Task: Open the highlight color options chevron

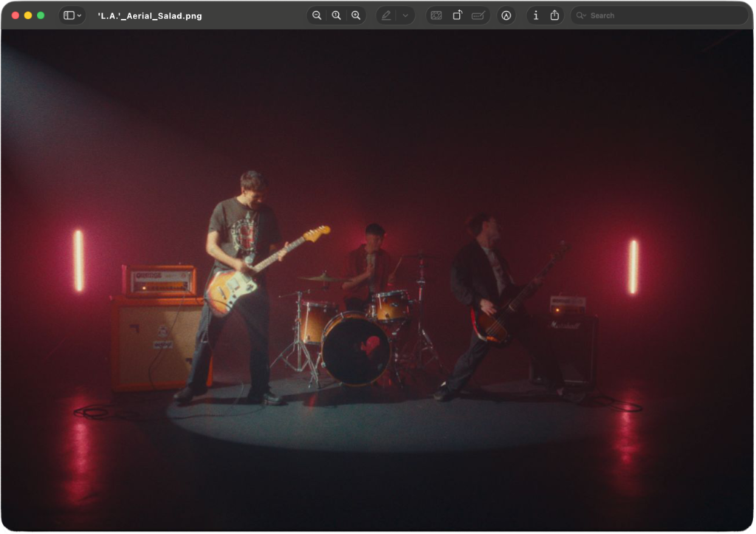Action: coord(405,16)
